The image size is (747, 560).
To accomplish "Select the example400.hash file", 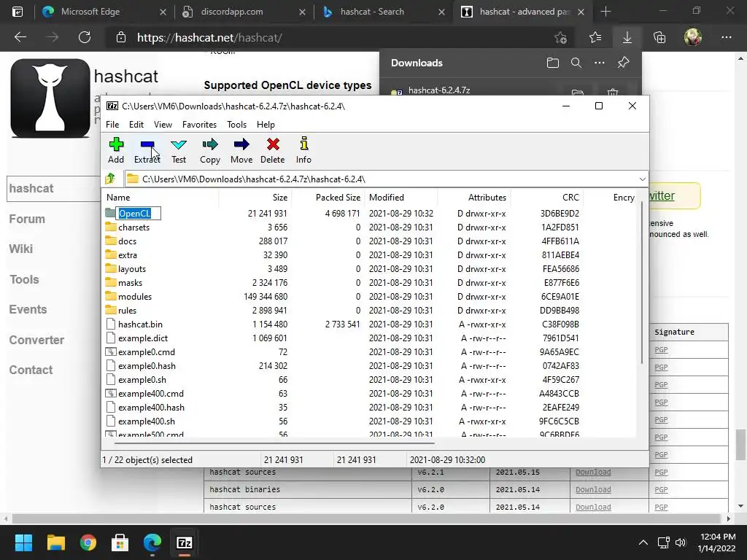I will (151, 408).
